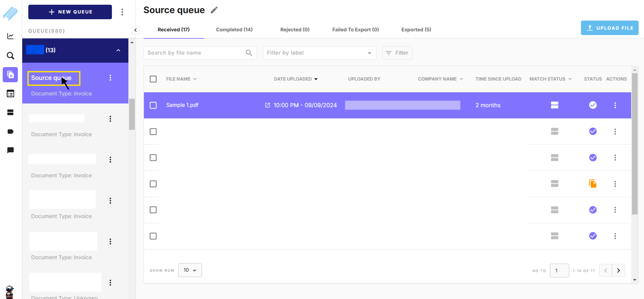Screen dimensions: 644x299
Task: Open the label tag icon in sidebar
Action: click(10, 131)
